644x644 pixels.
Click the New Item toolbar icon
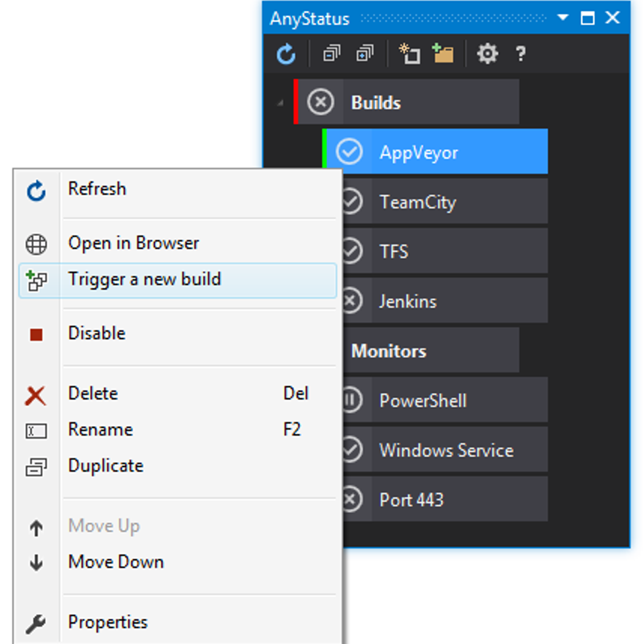coord(410,54)
